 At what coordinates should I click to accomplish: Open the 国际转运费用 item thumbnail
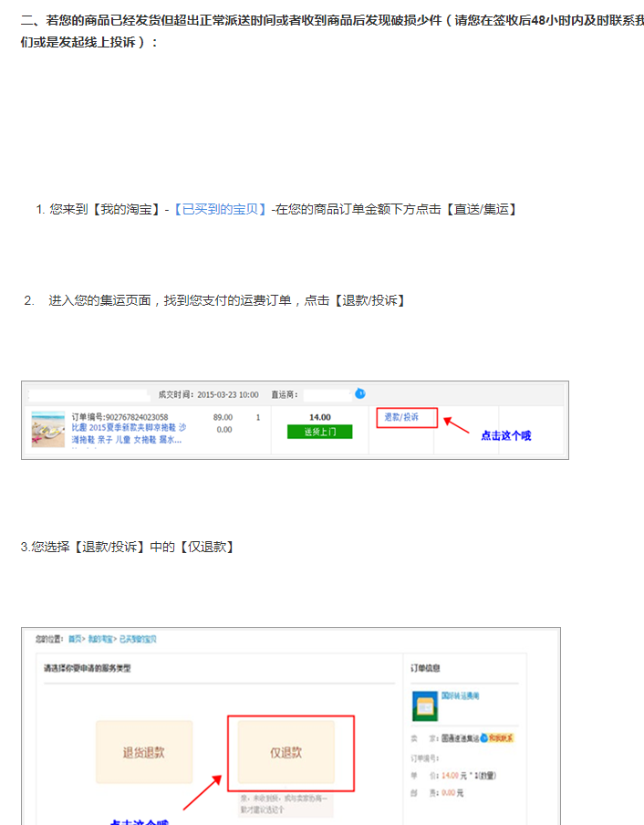pos(425,706)
